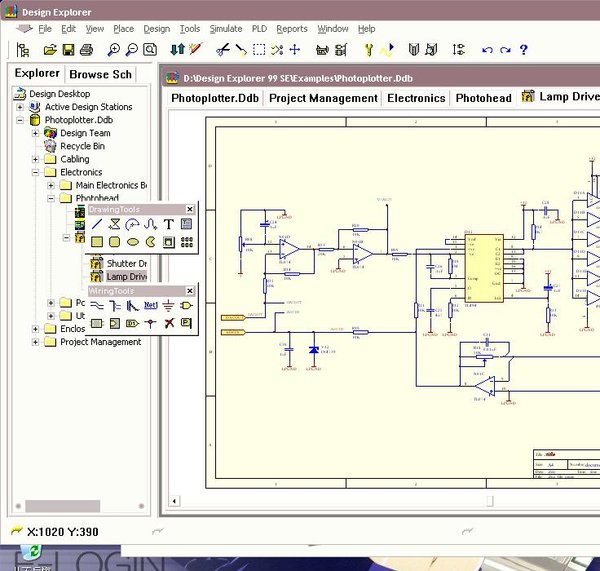Place a junction in WiringTools
This screenshot has height=571, width=600.
(150, 323)
